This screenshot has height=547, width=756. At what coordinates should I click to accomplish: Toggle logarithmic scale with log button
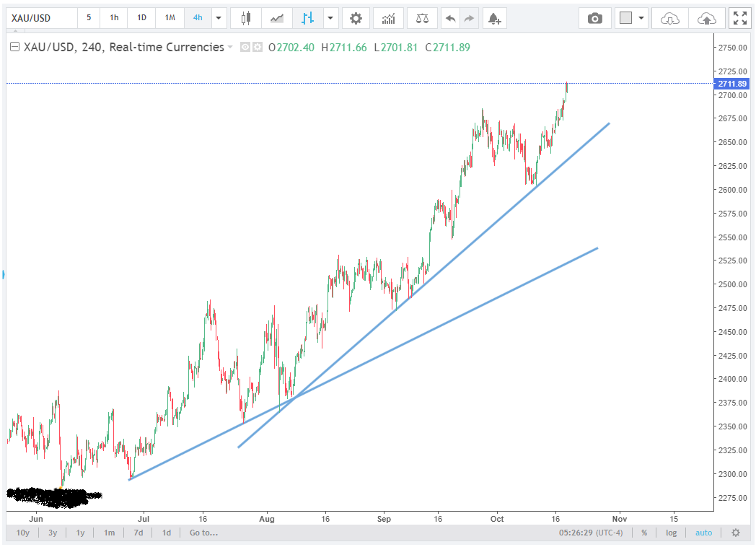[672, 533]
